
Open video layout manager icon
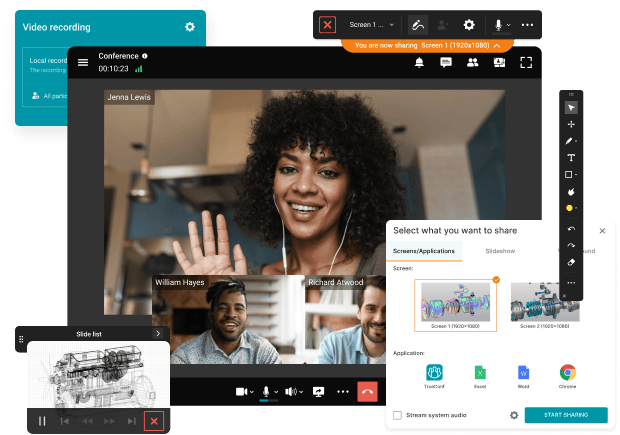(x=499, y=62)
